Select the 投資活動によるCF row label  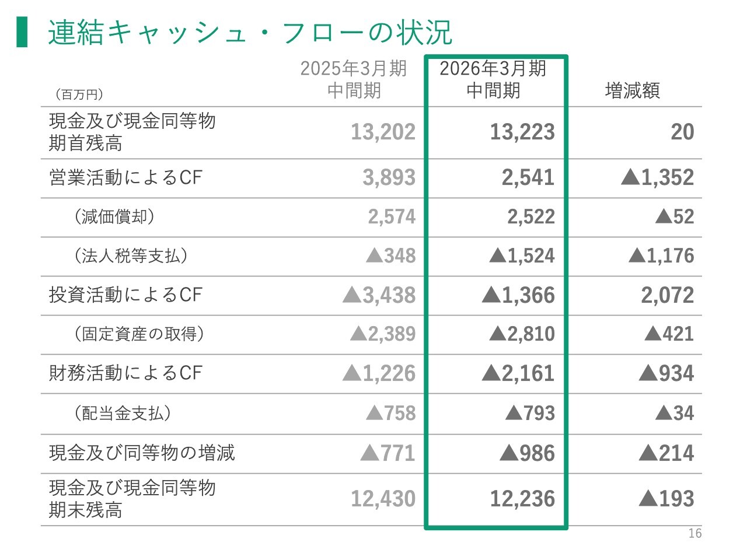125,295
